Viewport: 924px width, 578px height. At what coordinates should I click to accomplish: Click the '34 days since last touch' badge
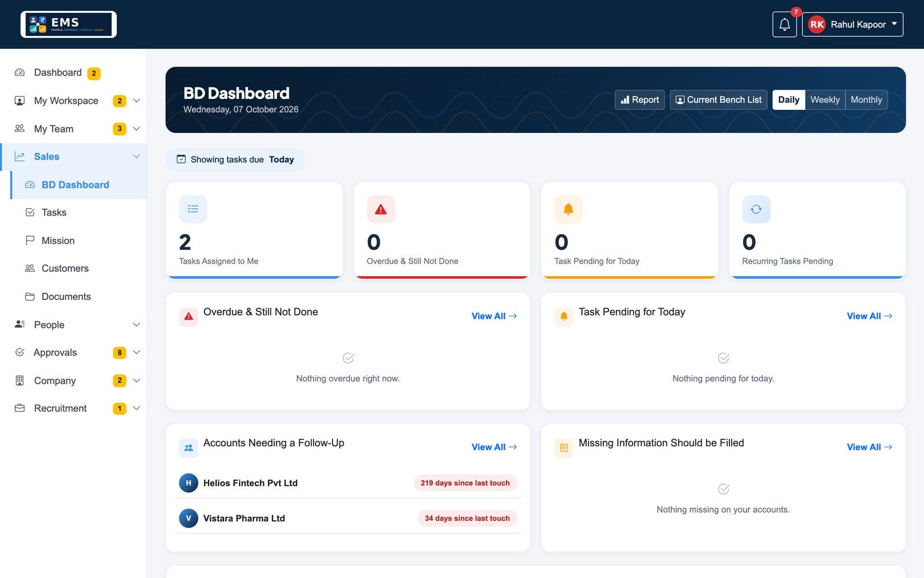[467, 518]
